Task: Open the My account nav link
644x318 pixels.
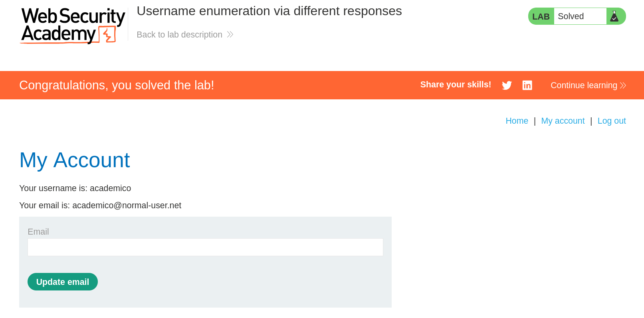Action: (x=563, y=121)
